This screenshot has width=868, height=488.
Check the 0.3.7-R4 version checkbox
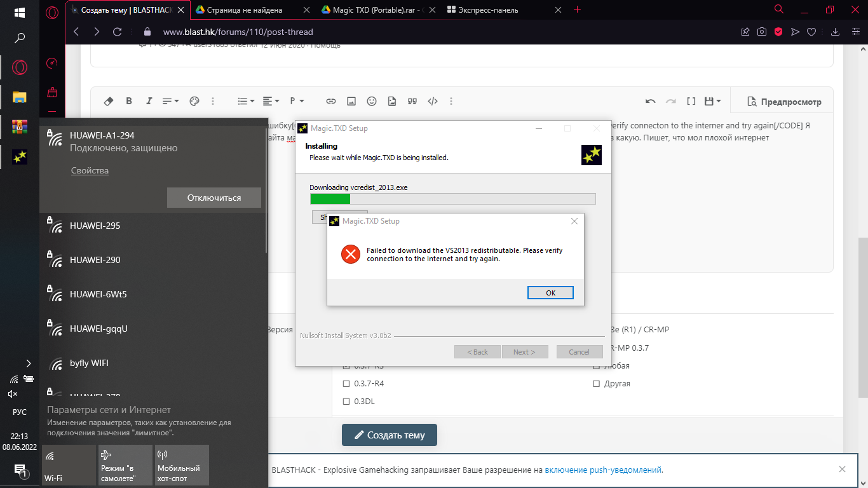tap(346, 384)
